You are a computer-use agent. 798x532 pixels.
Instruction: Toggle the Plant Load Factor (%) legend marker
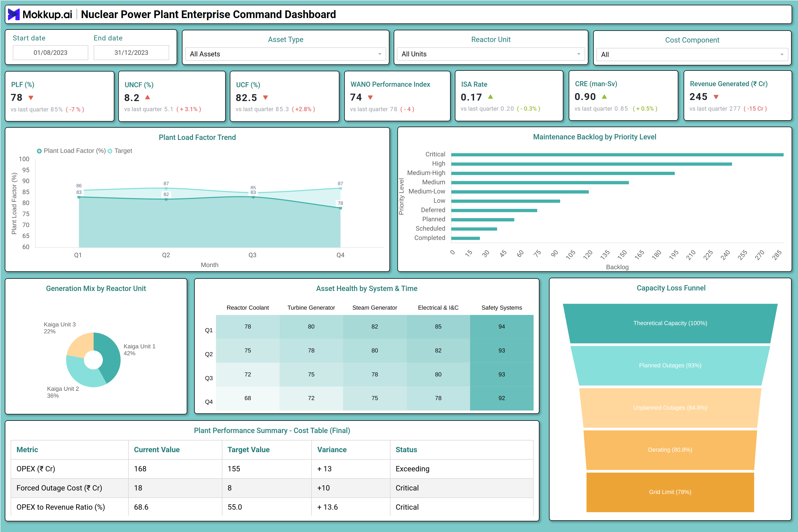pos(39,151)
